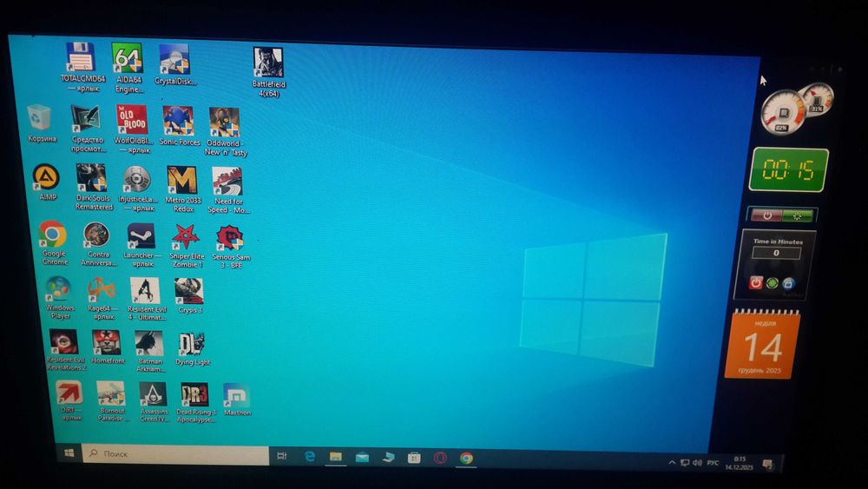Click the Crysis 3 desktop icon
This screenshot has height=489, width=868.
(x=188, y=292)
